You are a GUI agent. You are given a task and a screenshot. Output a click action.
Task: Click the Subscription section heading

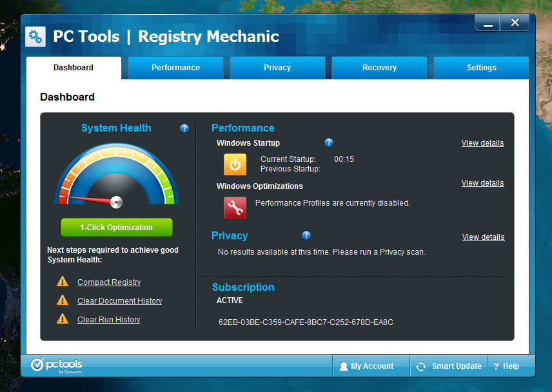pos(243,287)
